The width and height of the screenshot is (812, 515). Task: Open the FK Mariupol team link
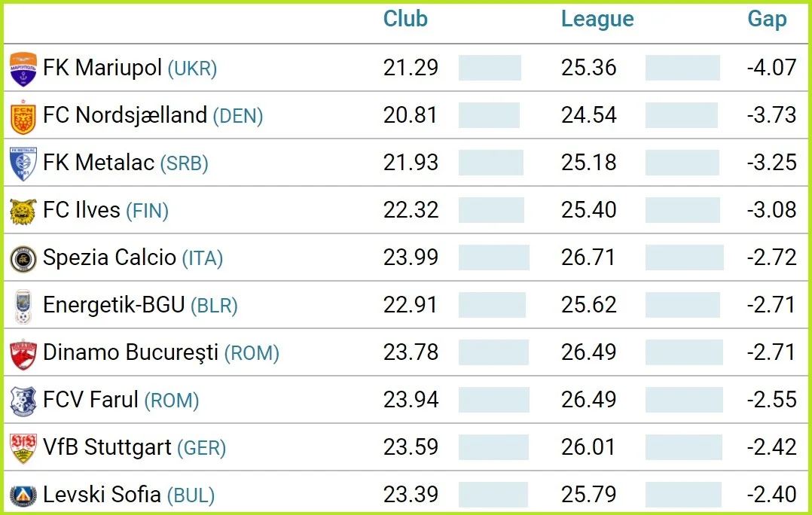tap(102, 68)
